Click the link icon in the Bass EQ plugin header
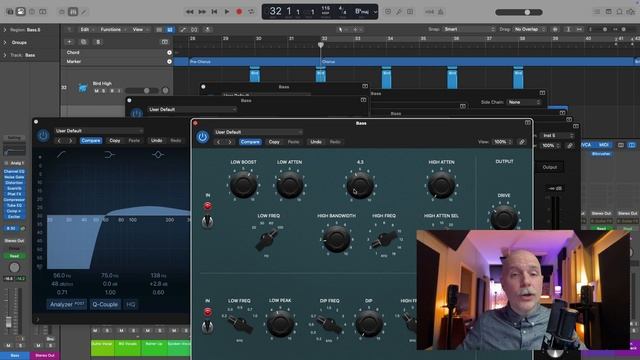This screenshot has width=640, height=360. point(522,142)
